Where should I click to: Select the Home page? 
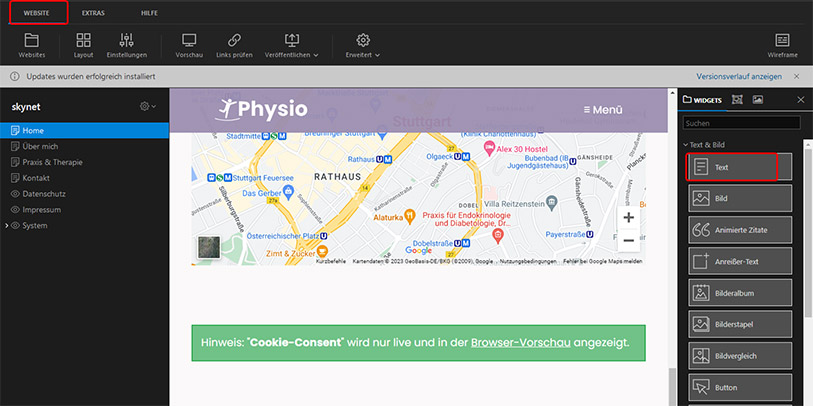coord(84,131)
